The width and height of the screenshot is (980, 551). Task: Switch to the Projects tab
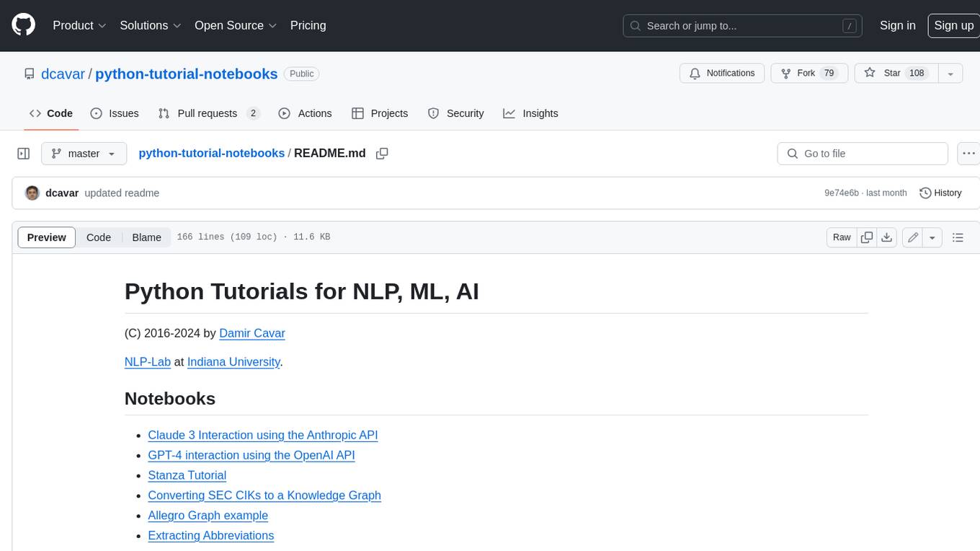[380, 113]
